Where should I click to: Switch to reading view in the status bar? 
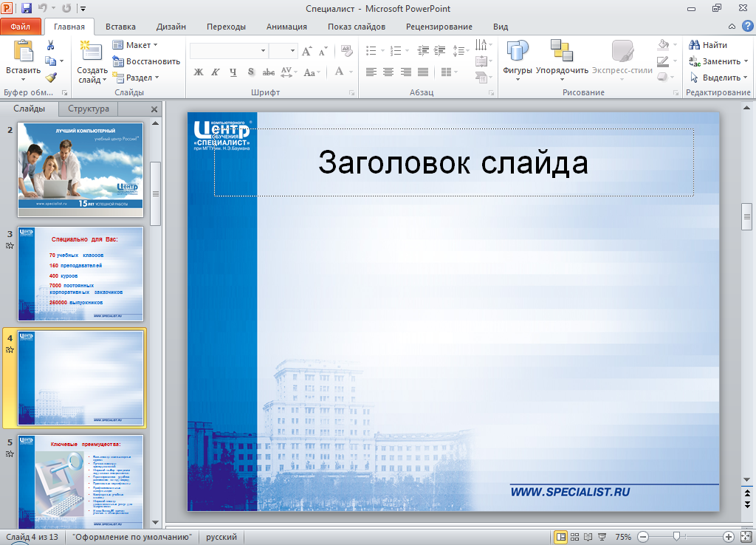pos(588,537)
